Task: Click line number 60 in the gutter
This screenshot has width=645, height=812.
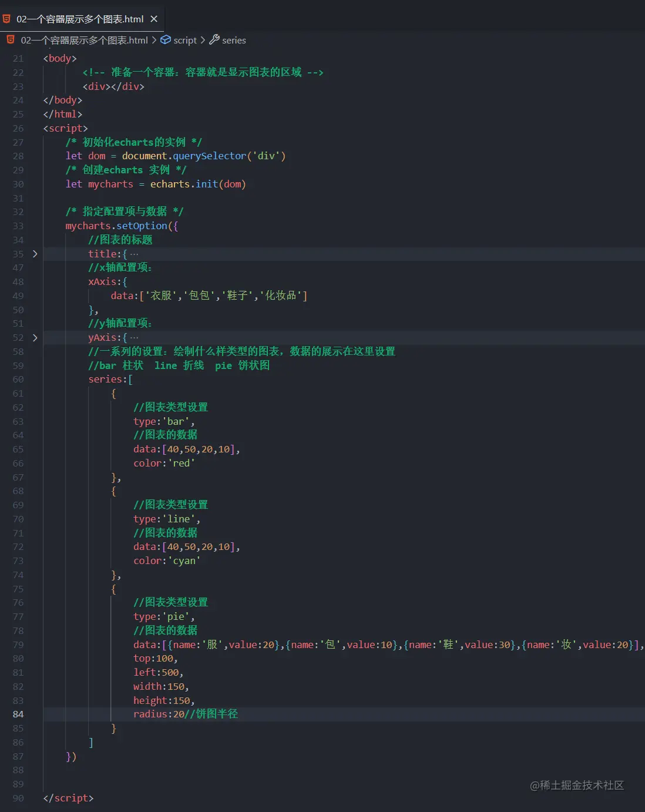Action: (18, 380)
